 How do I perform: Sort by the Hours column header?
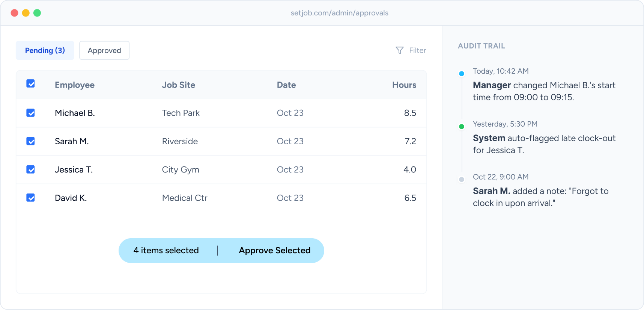click(404, 85)
